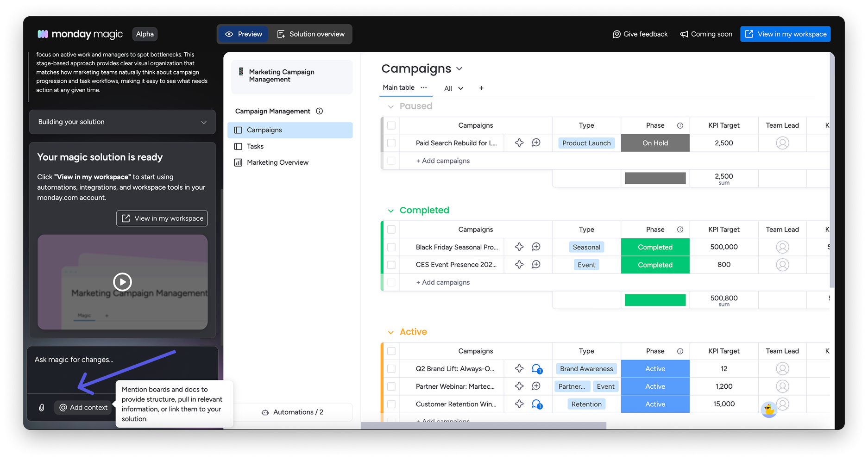Click AI sparkle icon for Q2 Brand Lift
The height and width of the screenshot is (460, 868).
(519, 369)
